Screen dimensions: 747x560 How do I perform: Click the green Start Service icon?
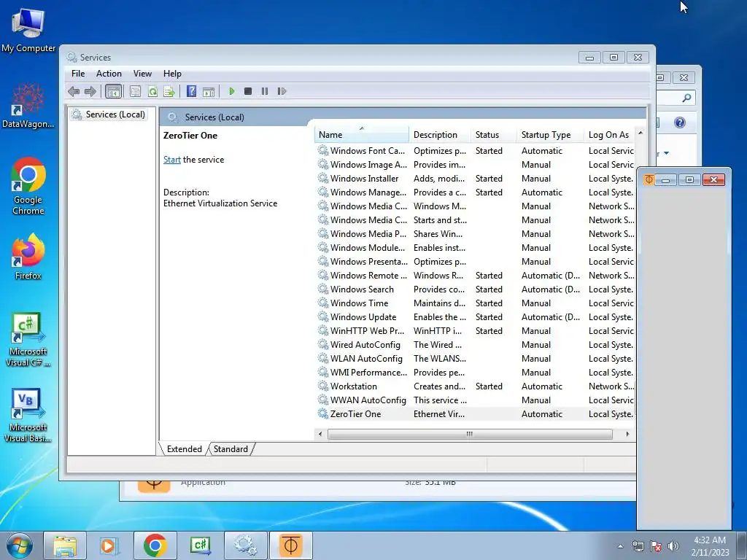point(231,91)
